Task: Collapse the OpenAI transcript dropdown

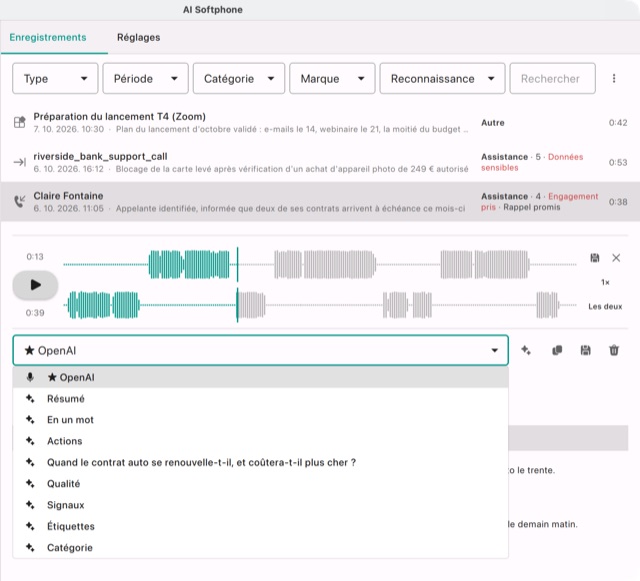Action: (260, 350)
